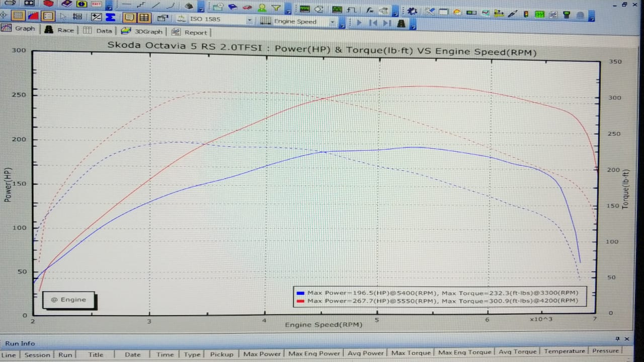This screenshot has height=362, width=644.
Task: Click the traffic light icon
Action: point(526,14)
